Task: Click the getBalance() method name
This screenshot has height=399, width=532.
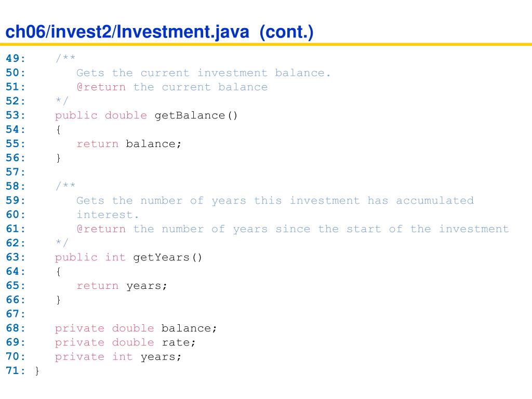Action: pyautogui.click(x=196, y=115)
